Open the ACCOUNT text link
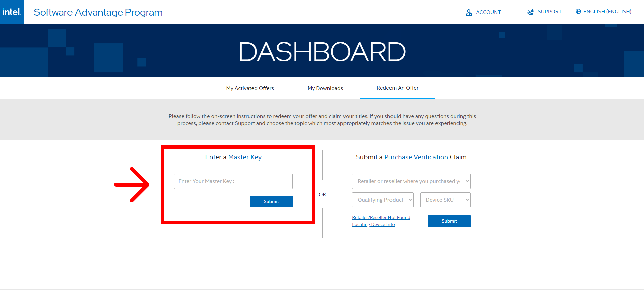 [x=488, y=12]
